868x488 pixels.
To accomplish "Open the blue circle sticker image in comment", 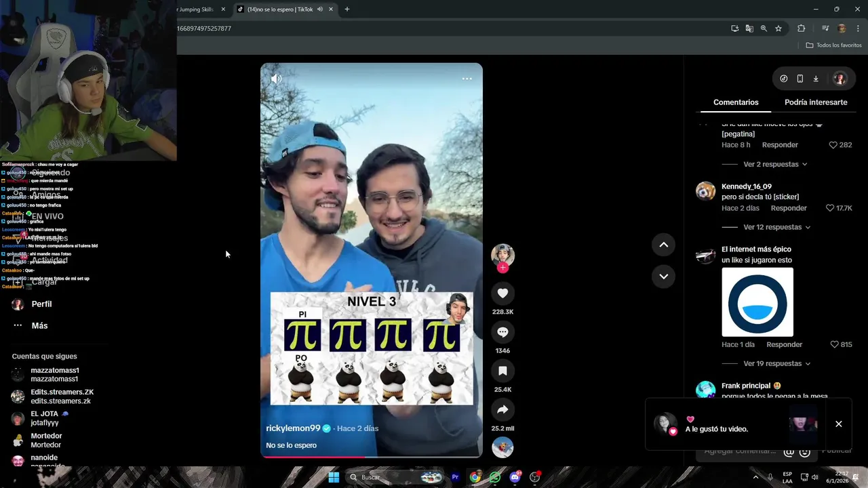I will 757,302.
